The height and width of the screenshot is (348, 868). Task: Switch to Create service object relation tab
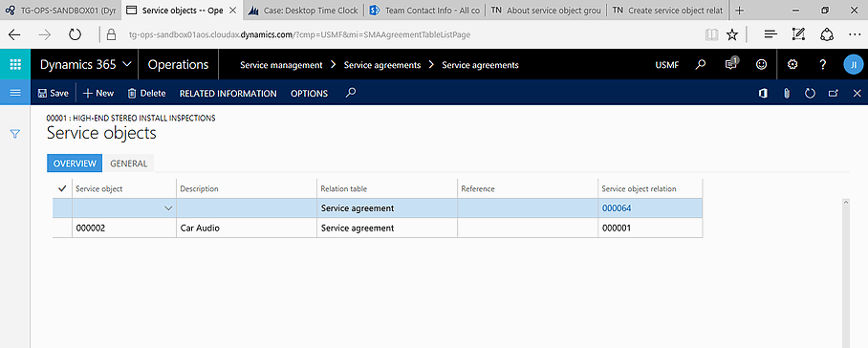(x=666, y=10)
